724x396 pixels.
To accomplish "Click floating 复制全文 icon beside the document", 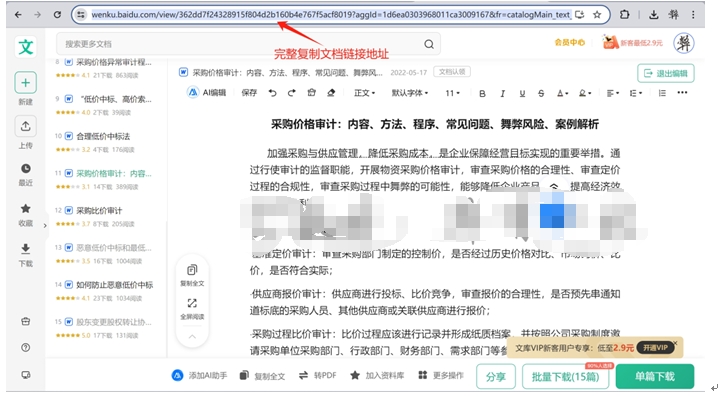I will 192,276.
